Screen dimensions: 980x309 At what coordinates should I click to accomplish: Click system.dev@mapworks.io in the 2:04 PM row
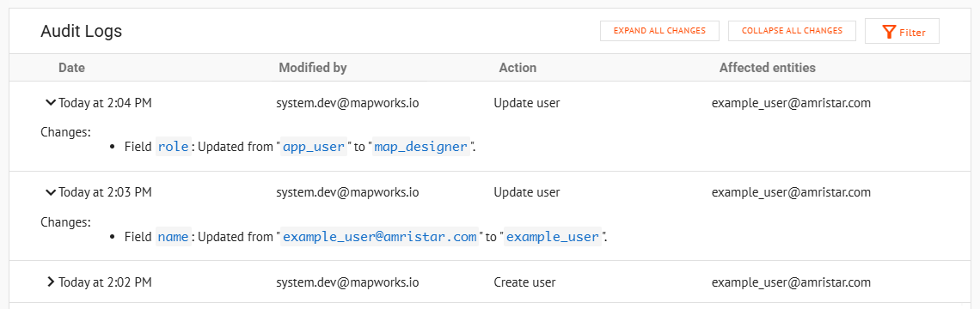pyautogui.click(x=347, y=103)
